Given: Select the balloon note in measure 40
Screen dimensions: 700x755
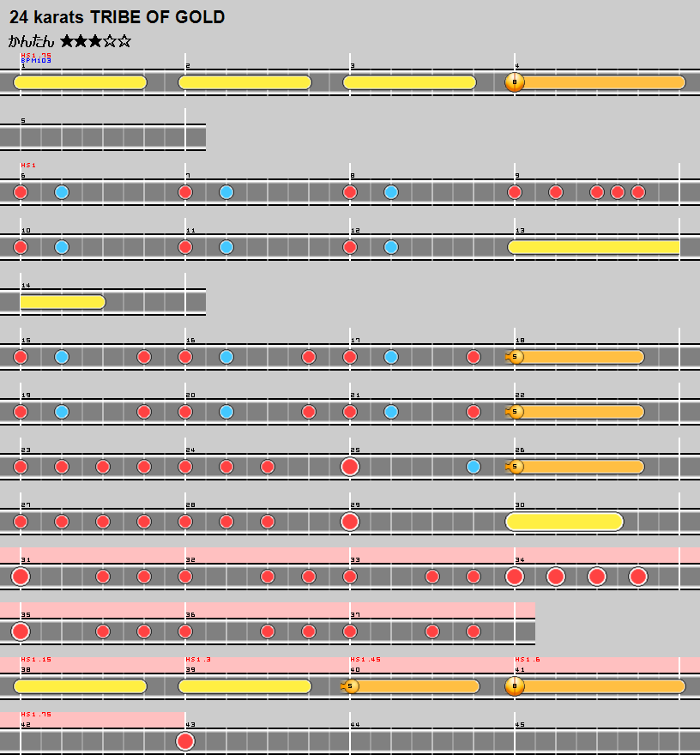Looking at the screenshot, I should pyautogui.click(x=351, y=686).
